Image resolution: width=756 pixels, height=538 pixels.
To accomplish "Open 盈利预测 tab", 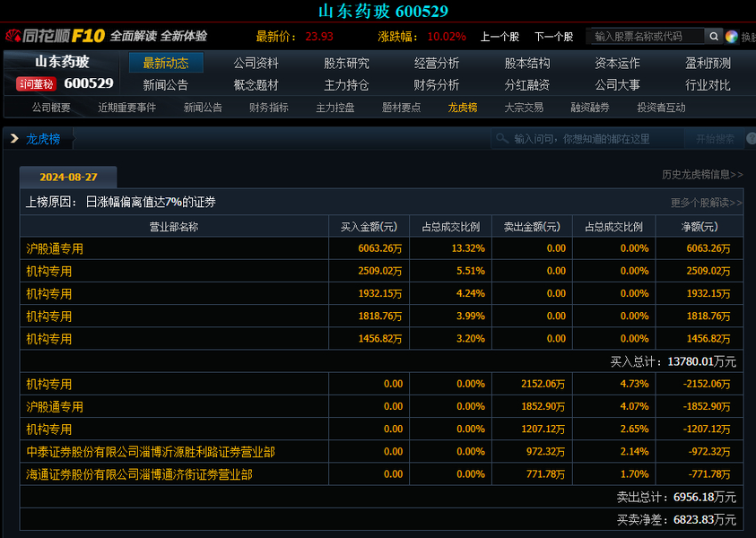I will pos(708,63).
